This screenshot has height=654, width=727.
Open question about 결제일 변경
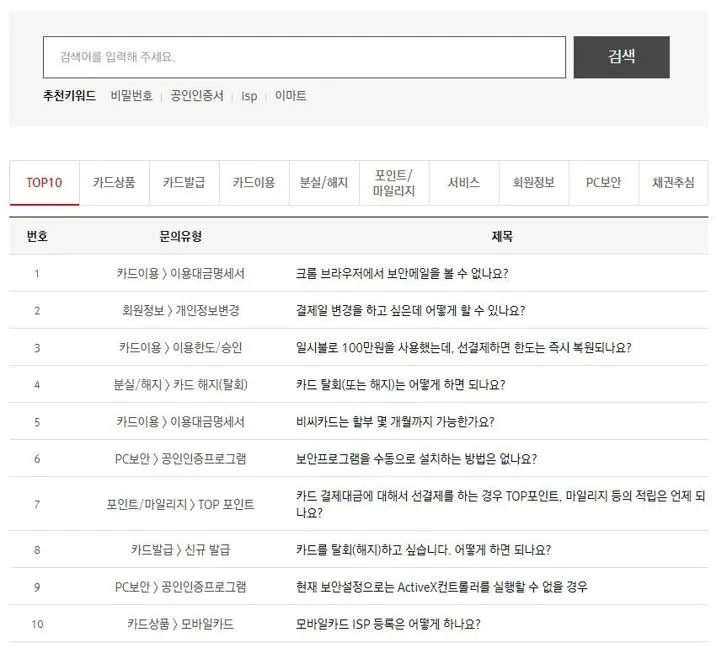pos(410,311)
